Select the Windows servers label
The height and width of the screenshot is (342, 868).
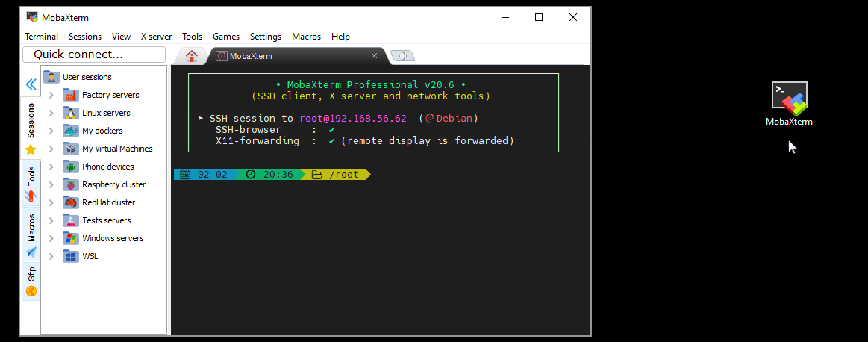point(113,238)
